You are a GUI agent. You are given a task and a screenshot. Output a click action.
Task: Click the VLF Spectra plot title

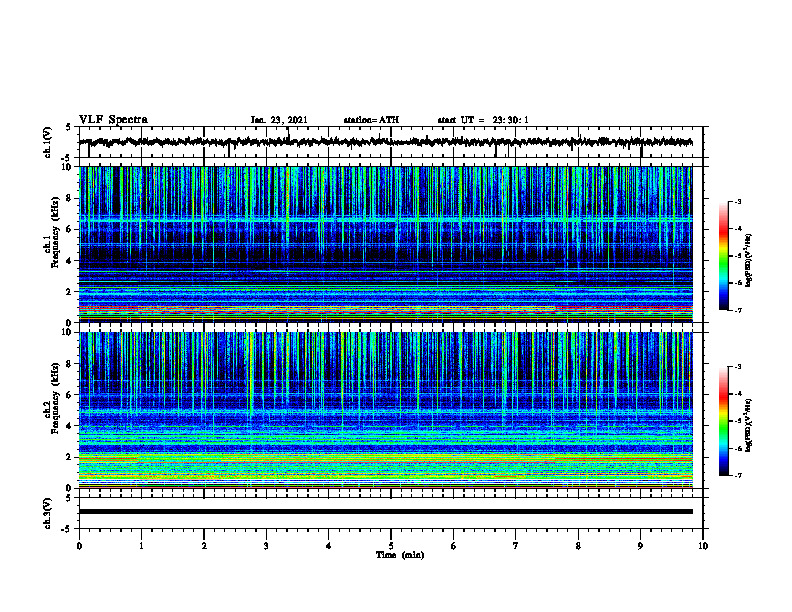pyautogui.click(x=113, y=120)
